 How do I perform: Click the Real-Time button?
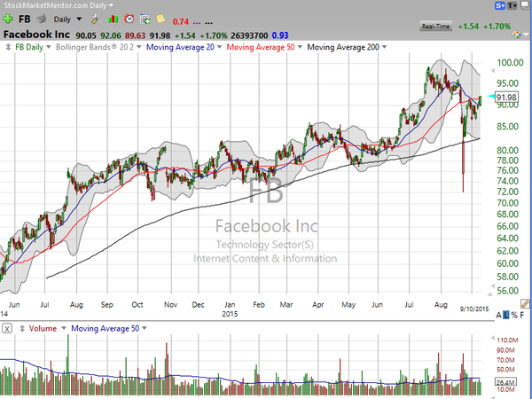click(x=435, y=26)
